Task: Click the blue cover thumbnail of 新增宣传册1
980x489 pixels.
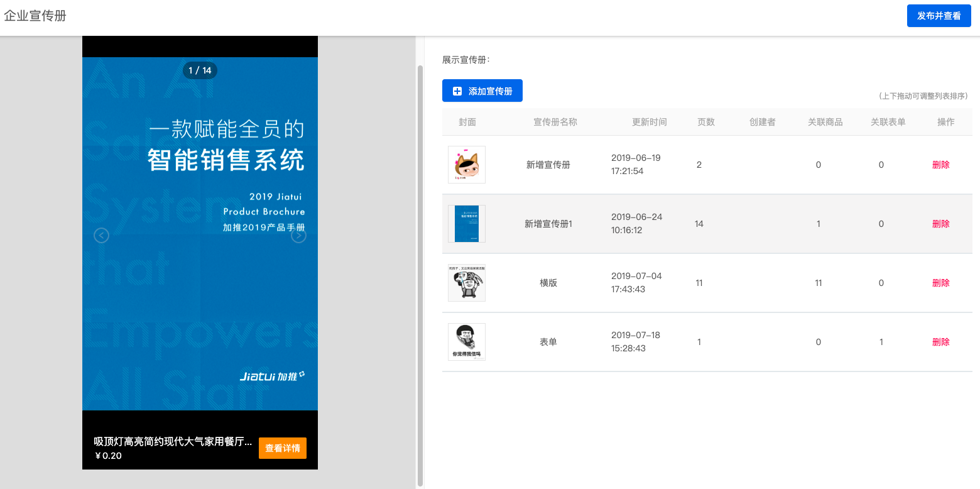Action: point(467,224)
